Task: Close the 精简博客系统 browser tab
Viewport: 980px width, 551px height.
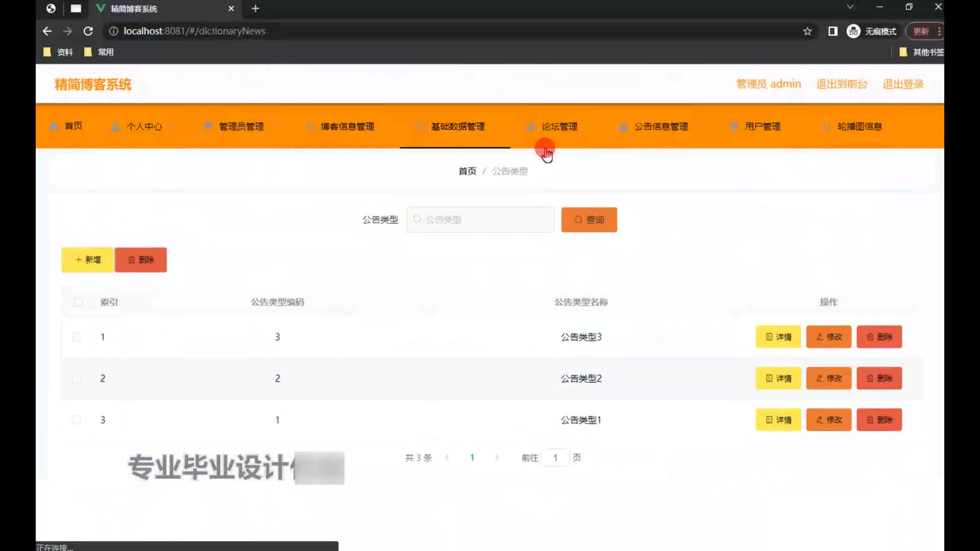Action: point(231,9)
